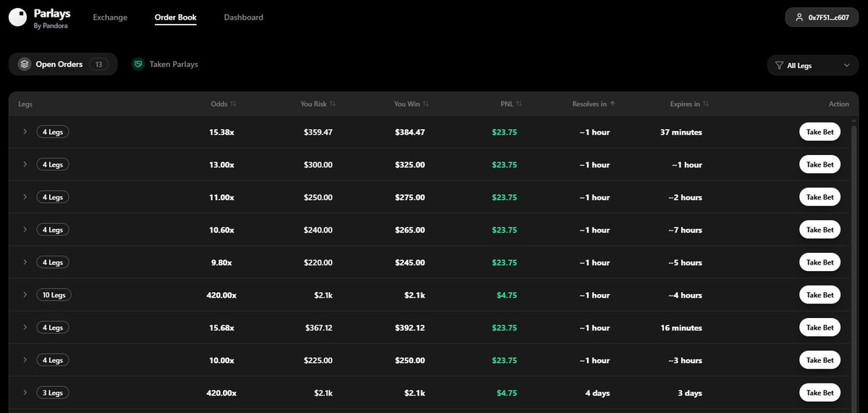Sort by Expires in arrows

706,104
